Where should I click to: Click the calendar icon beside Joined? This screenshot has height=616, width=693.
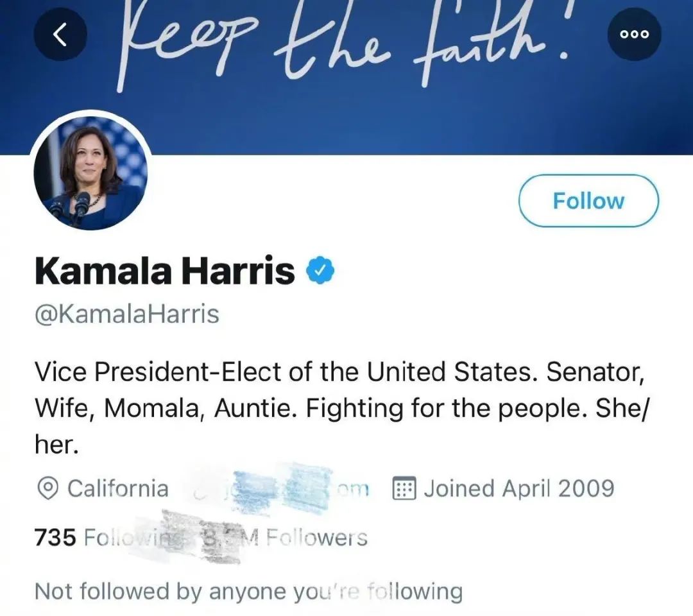point(405,489)
